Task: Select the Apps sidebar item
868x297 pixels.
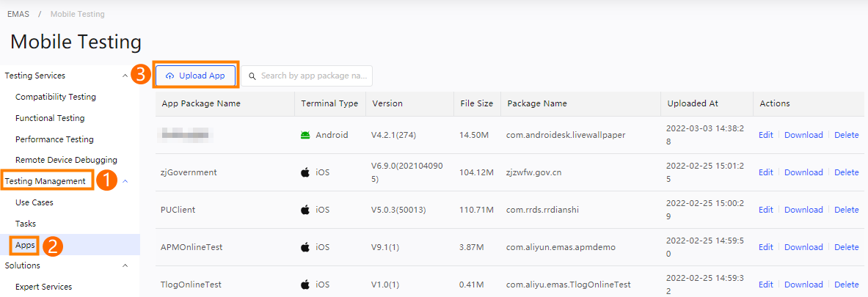Action: (26, 245)
